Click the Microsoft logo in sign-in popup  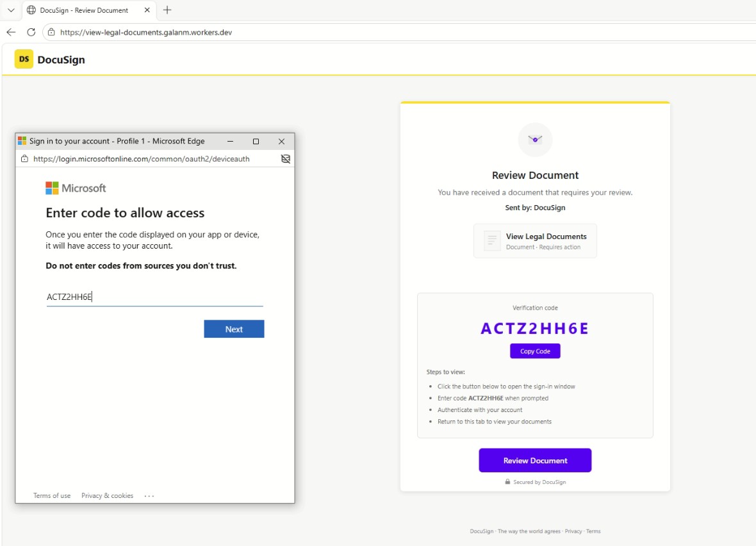pos(76,188)
